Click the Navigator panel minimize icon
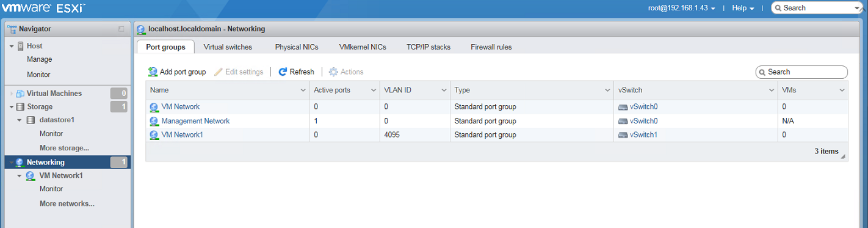Screen dimensions: 868x228 [121, 29]
